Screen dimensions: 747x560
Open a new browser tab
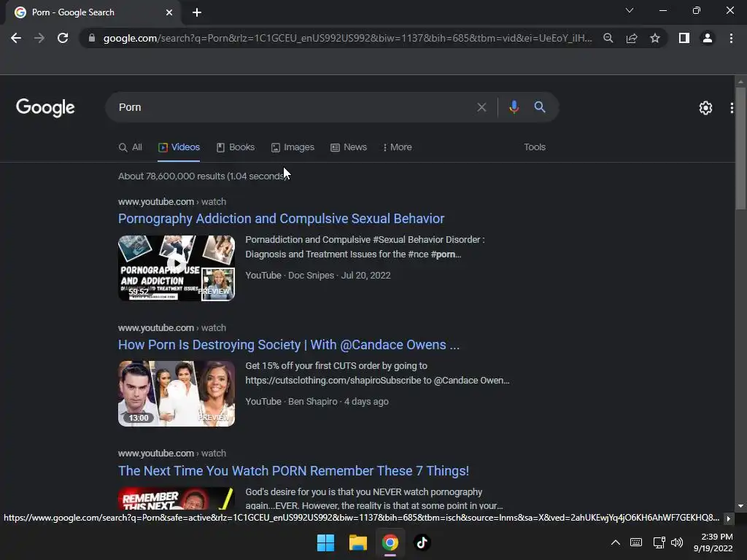tap(197, 12)
